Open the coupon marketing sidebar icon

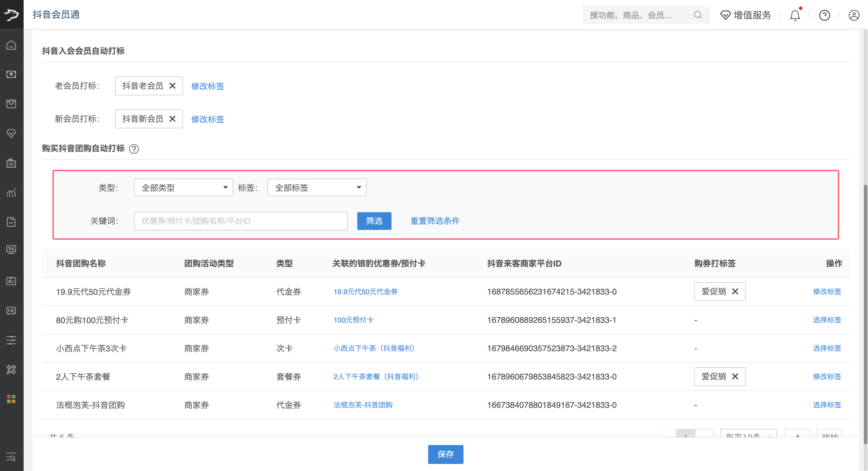[11, 163]
